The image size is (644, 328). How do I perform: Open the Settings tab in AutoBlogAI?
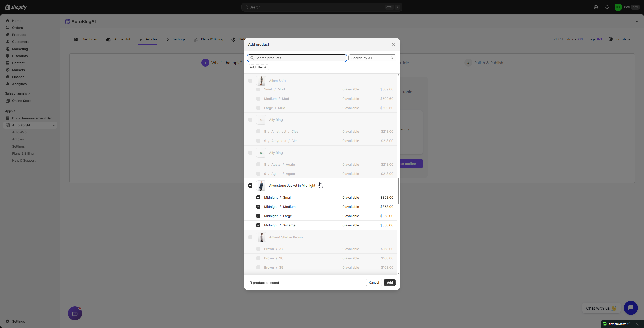pyautogui.click(x=175, y=39)
